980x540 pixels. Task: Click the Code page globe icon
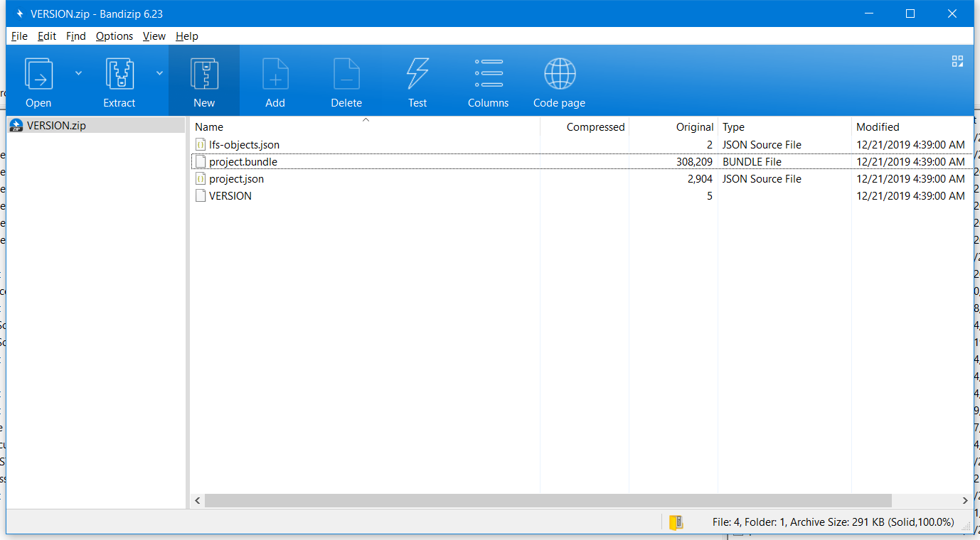[560, 73]
